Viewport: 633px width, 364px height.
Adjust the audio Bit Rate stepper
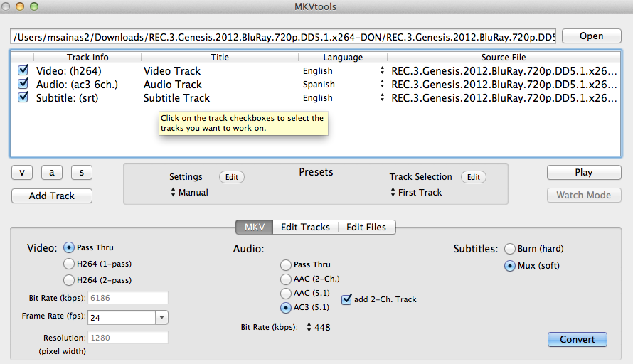pyautogui.click(x=309, y=327)
